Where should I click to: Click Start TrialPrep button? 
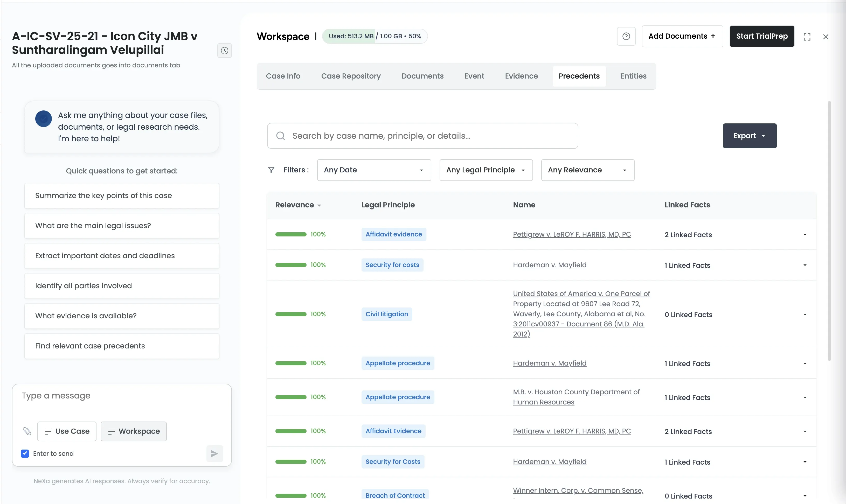[x=761, y=36]
